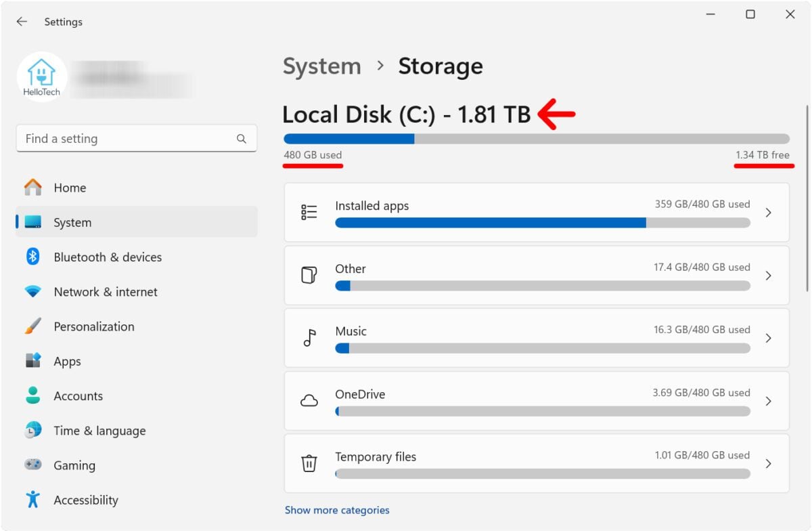Click the Temporary files trash icon
Viewport: 812px width, 531px height.
(309, 463)
